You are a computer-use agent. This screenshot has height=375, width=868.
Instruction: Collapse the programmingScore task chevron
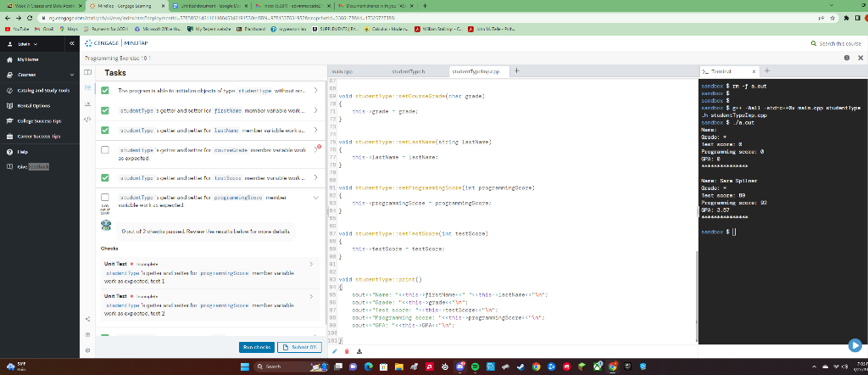(315, 197)
